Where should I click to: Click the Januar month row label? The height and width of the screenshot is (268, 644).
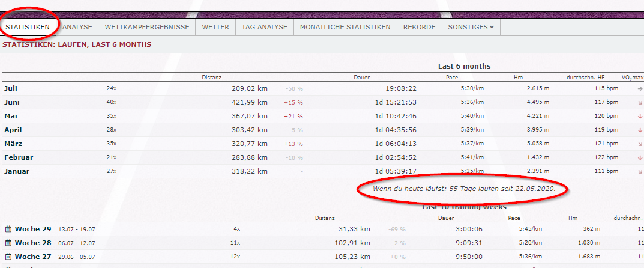(16, 171)
